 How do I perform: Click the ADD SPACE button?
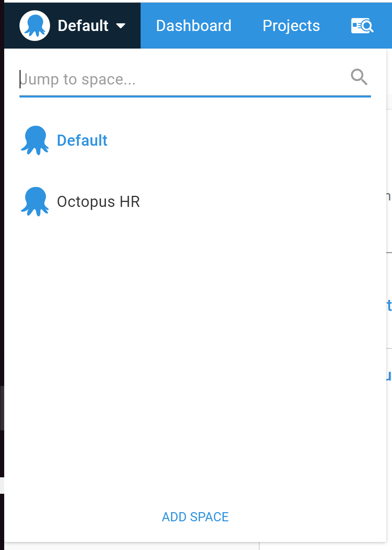coord(195,517)
